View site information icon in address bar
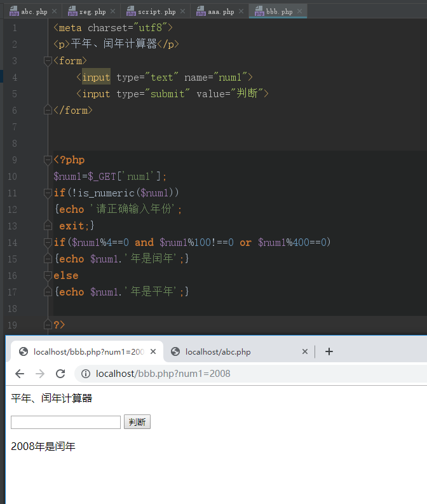Viewport: 427px width, 504px height. click(86, 374)
